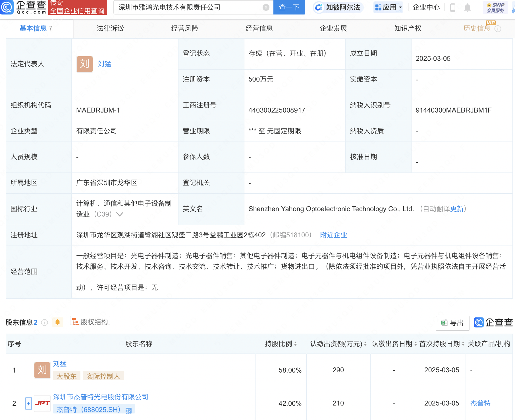Click the 大股东 tag
The width and height of the screenshot is (515, 420).
(x=67, y=376)
